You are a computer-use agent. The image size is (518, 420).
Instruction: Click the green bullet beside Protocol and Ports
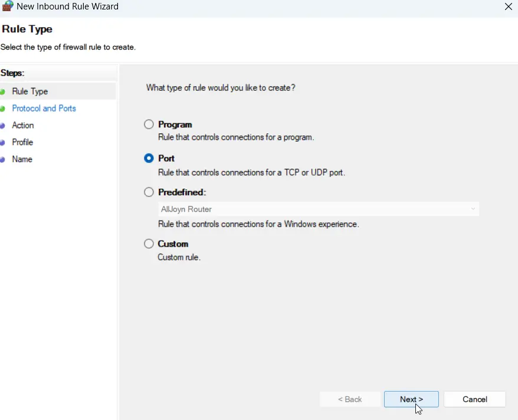(2, 109)
